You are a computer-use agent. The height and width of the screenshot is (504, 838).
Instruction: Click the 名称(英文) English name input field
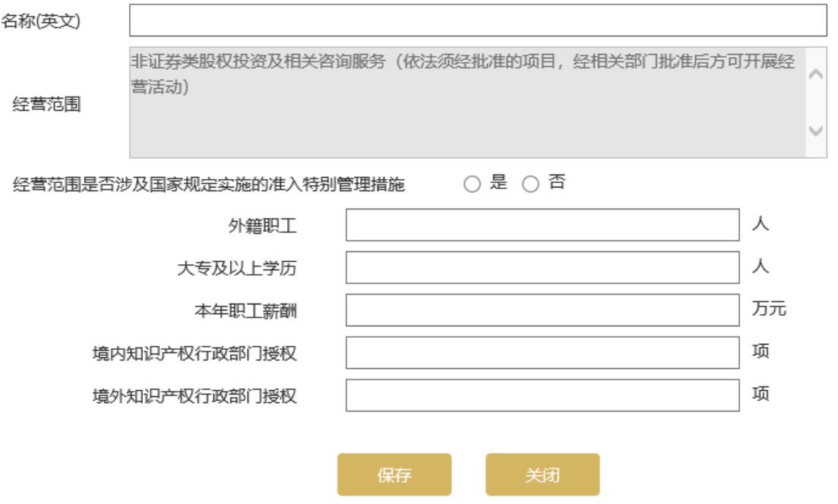tap(477, 21)
